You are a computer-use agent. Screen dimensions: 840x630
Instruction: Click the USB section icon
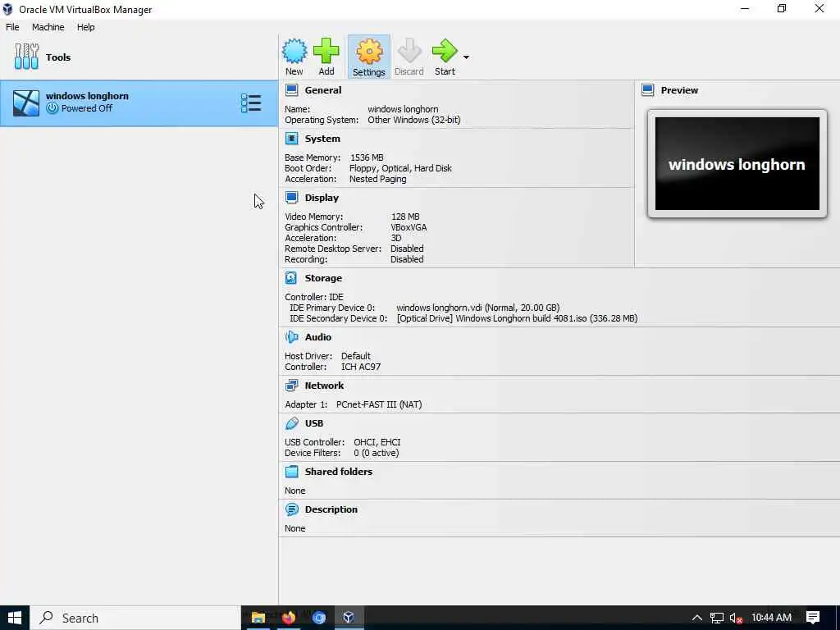[291, 423]
